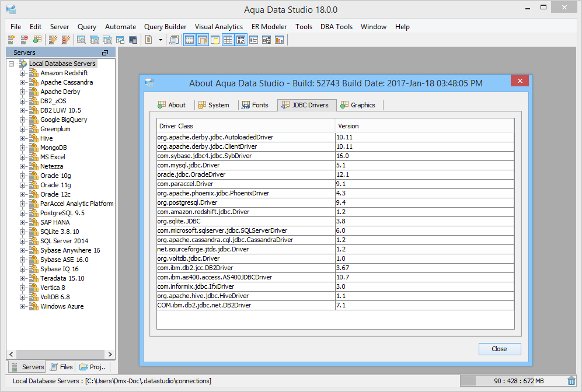Open the DBA Tools menu

point(336,27)
